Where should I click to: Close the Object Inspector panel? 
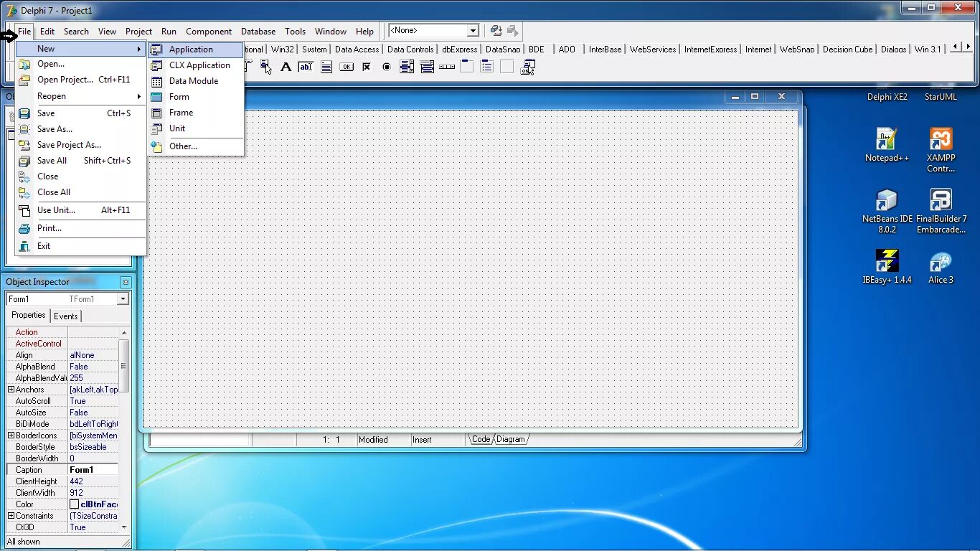pyautogui.click(x=126, y=283)
